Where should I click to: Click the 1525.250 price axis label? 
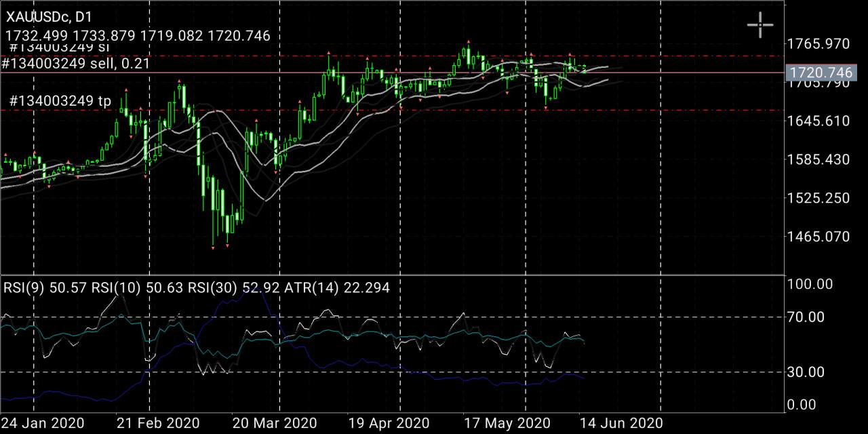pyautogui.click(x=818, y=198)
